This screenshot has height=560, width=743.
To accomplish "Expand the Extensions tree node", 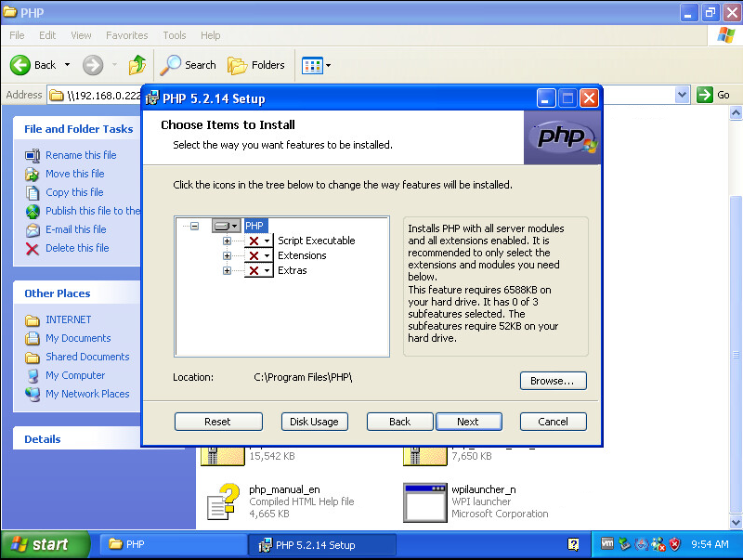I will coord(227,255).
